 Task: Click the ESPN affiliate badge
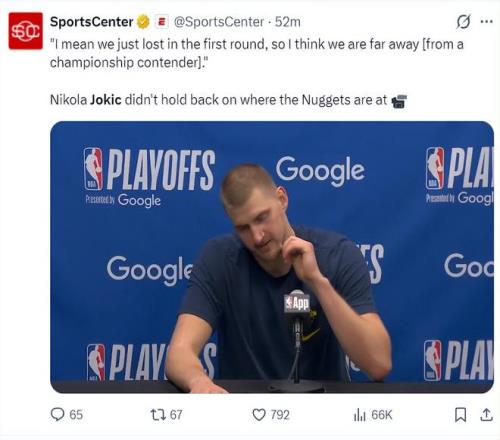162,22
